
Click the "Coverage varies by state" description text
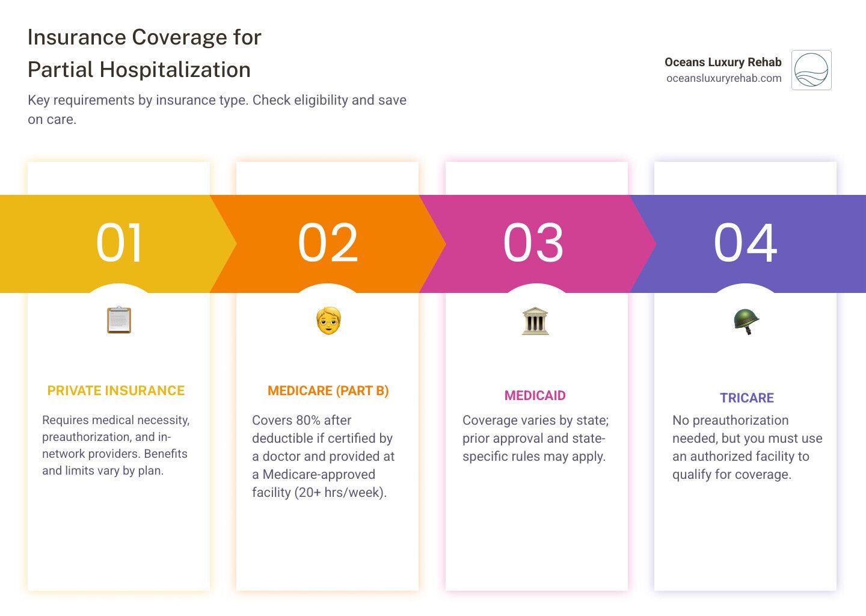pyautogui.click(x=535, y=438)
